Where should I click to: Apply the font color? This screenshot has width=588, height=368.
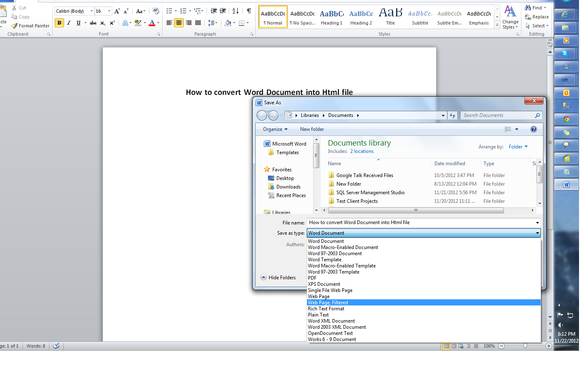tap(151, 23)
